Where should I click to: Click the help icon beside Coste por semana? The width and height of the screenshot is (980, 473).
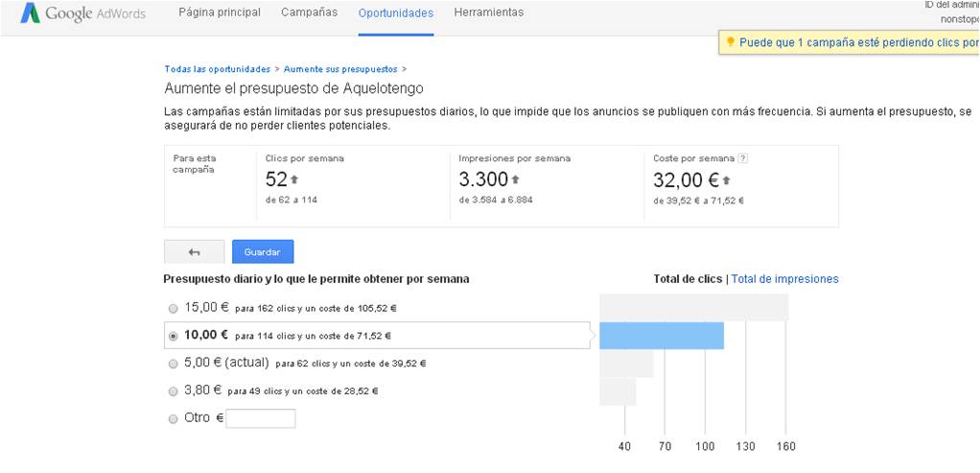[x=742, y=158]
